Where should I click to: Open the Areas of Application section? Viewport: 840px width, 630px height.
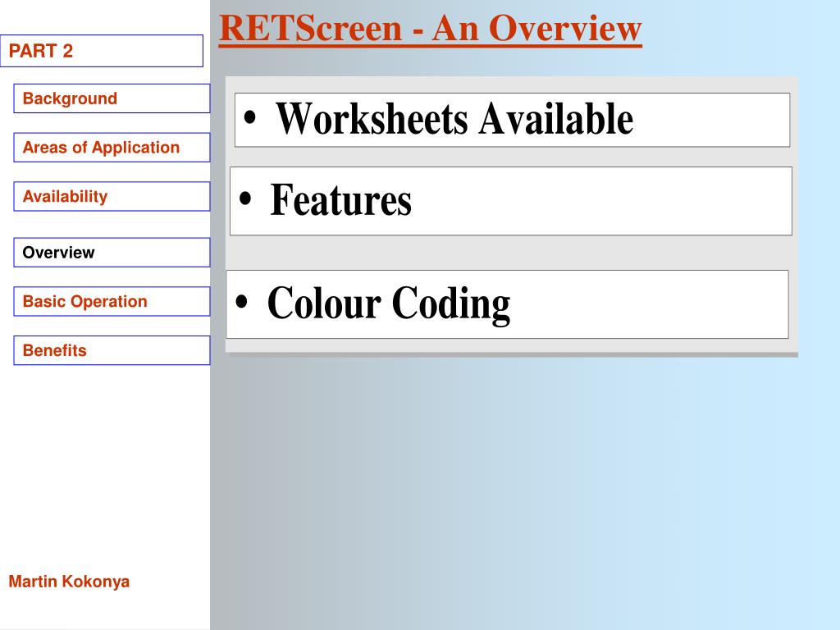[112, 148]
